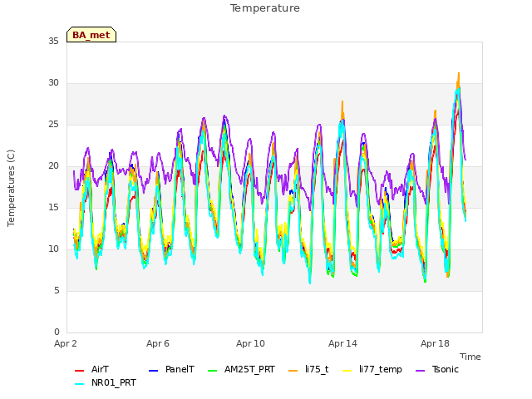Select the AM25T_PRT legend label

[x=249, y=369]
